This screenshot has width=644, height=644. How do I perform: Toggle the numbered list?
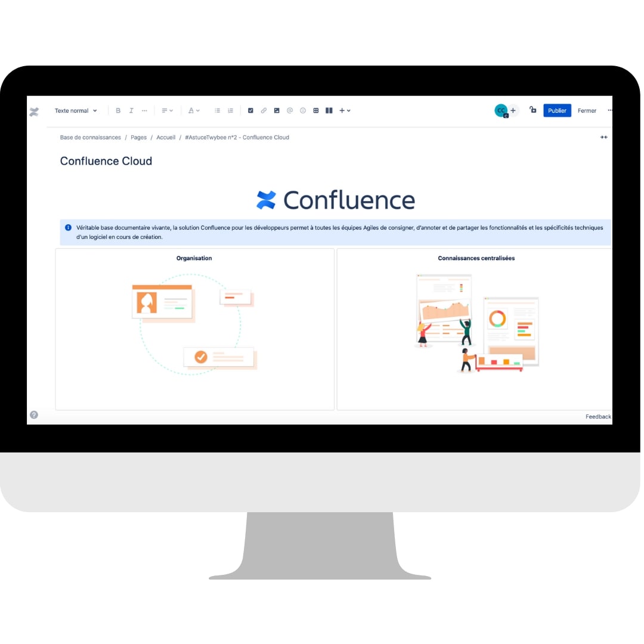click(x=230, y=111)
